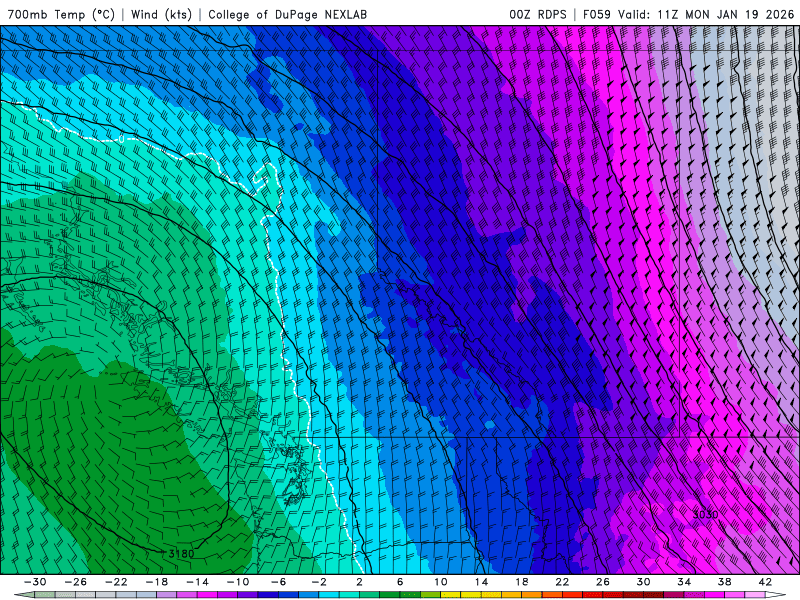Click the F059 forecast hour label
Viewport: 800px width, 600px height.
(596, 14)
